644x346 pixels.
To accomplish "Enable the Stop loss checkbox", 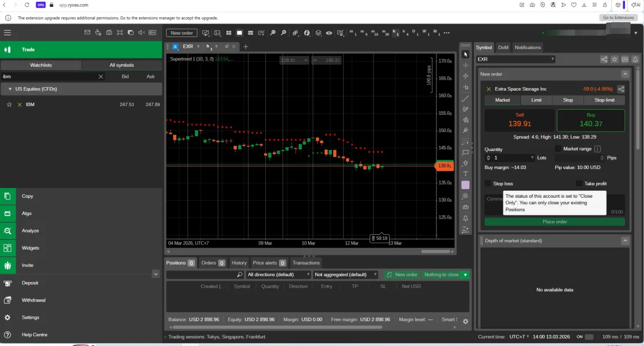I will [x=488, y=183].
